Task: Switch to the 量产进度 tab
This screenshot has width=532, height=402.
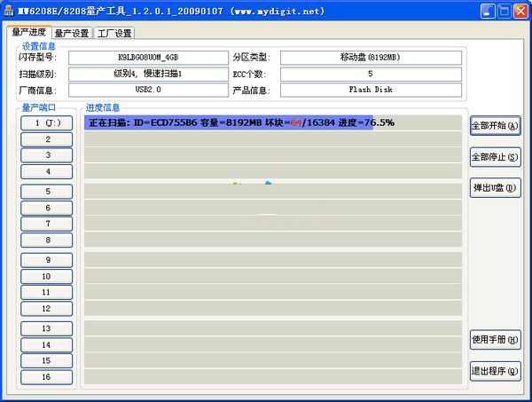Action: tap(29, 32)
